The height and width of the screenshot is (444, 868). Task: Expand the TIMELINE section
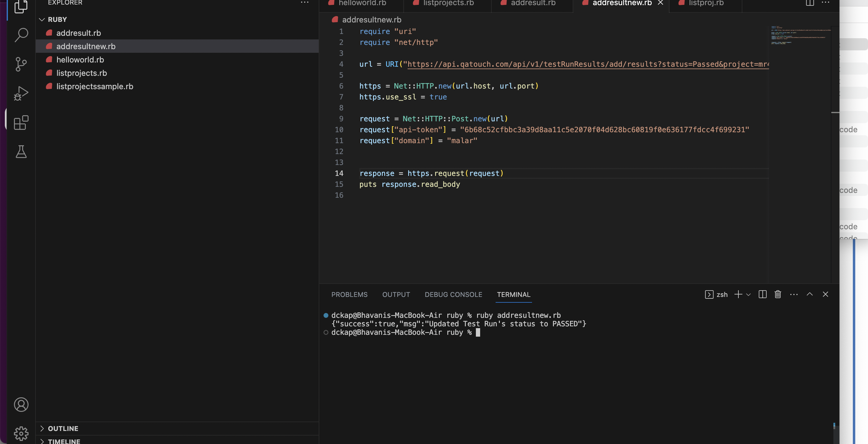(177, 440)
